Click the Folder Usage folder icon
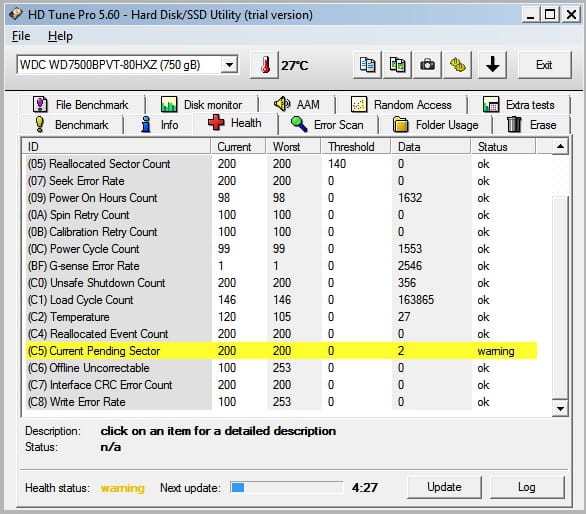Image resolution: width=586 pixels, height=514 pixels. [401, 124]
